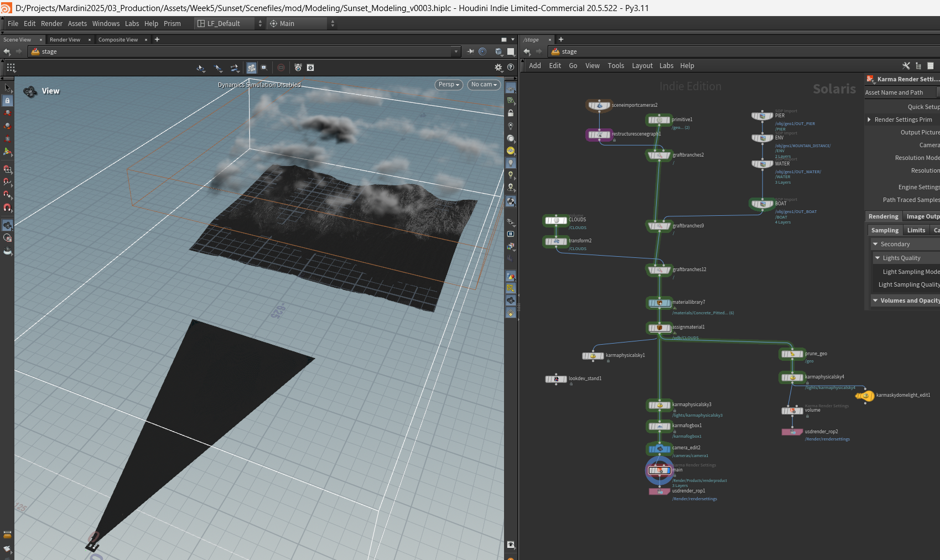Open the Main radial menu dropdown
Screen dimensions: 940x560
click(x=302, y=24)
